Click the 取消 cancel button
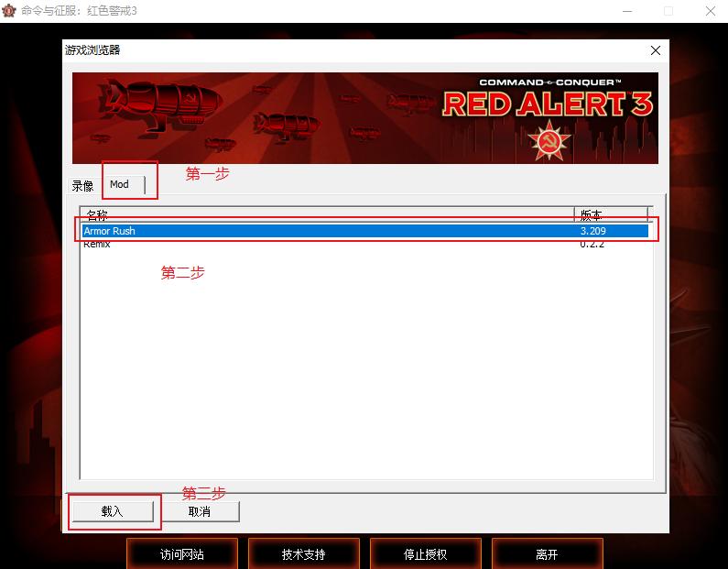 pos(200,511)
